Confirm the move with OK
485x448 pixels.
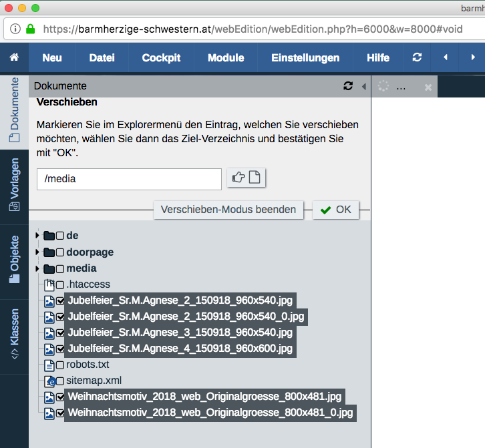click(335, 210)
